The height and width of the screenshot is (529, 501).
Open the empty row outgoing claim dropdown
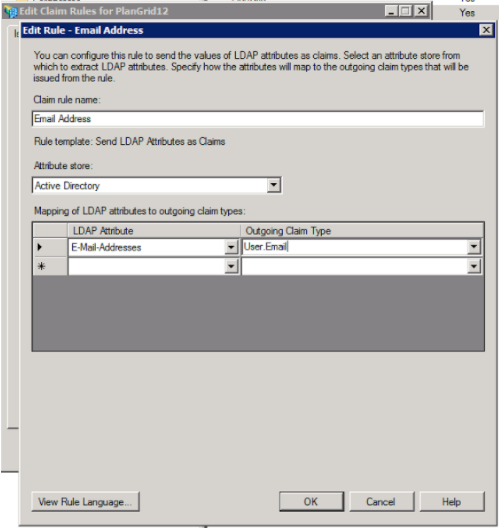coord(474,267)
